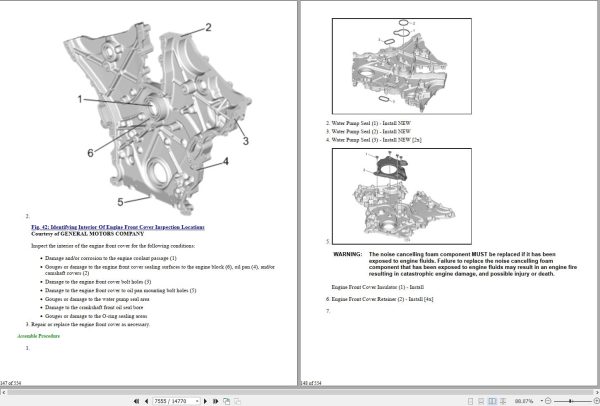Screen dimensions: 600x406
Task: Click 'Engine Front Cover Retainer (2) - Install [4x]'
Action: pyautogui.click(x=382, y=299)
